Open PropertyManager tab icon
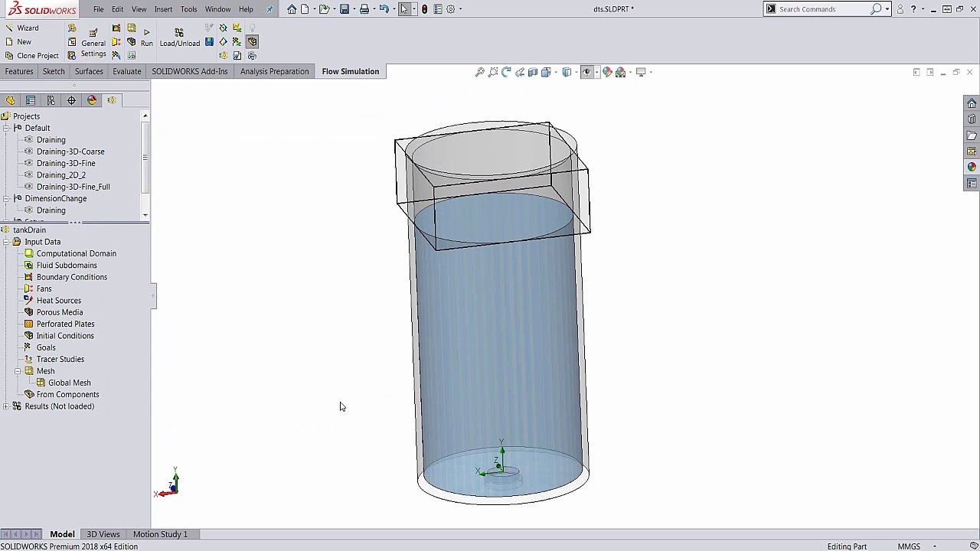 pyautogui.click(x=31, y=100)
